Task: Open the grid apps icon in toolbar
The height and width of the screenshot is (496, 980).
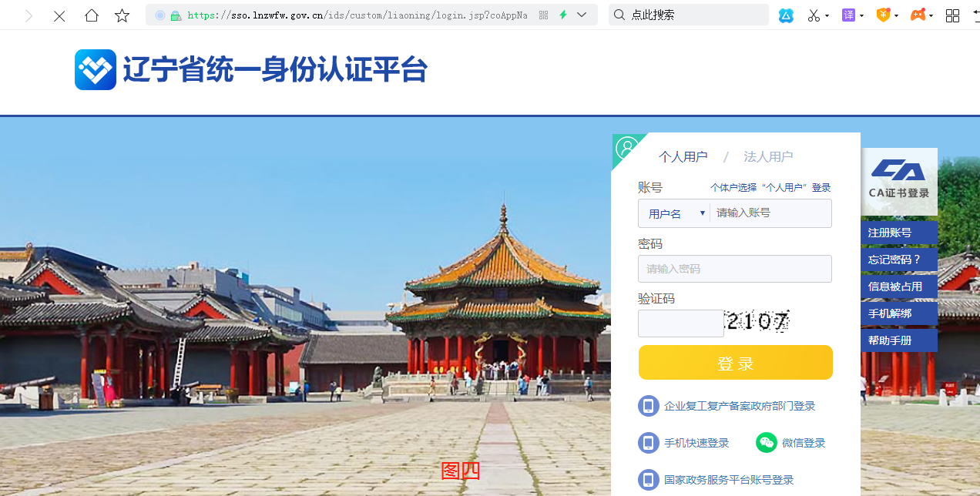Action: 952,15
